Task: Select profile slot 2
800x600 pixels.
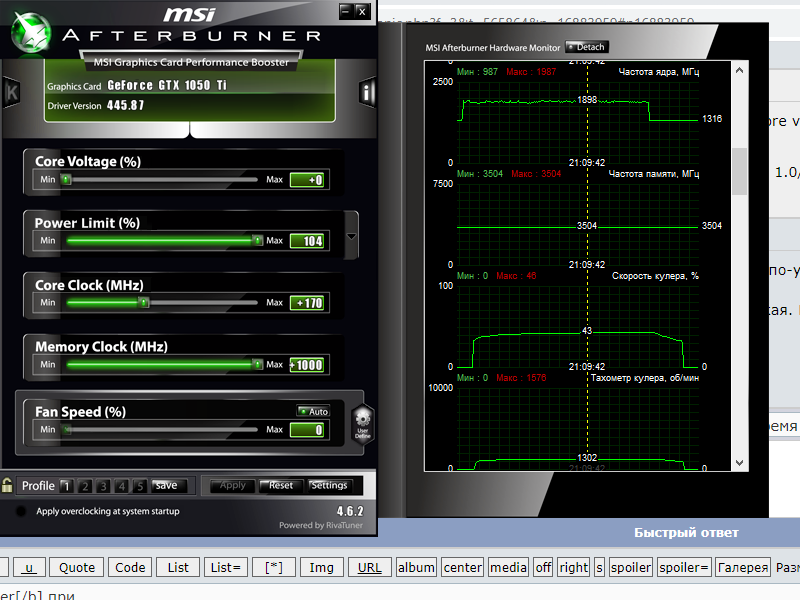Action: (x=85, y=486)
